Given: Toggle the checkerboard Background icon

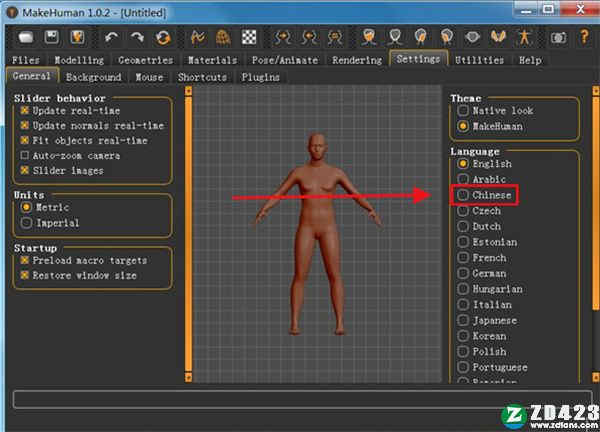Looking at the screenshot, I should (x=249, y=37).
